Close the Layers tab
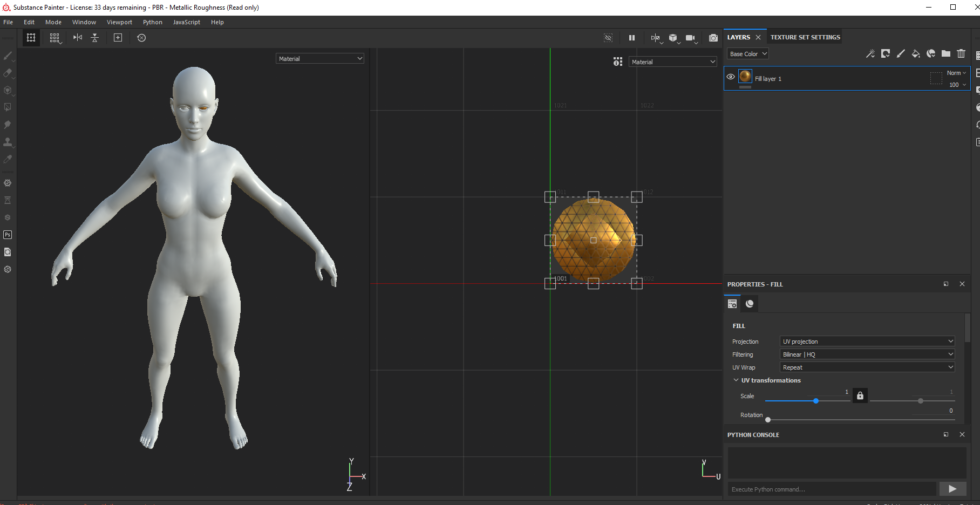Viewport: 980px width, 505px height. [x=758, y=37]
